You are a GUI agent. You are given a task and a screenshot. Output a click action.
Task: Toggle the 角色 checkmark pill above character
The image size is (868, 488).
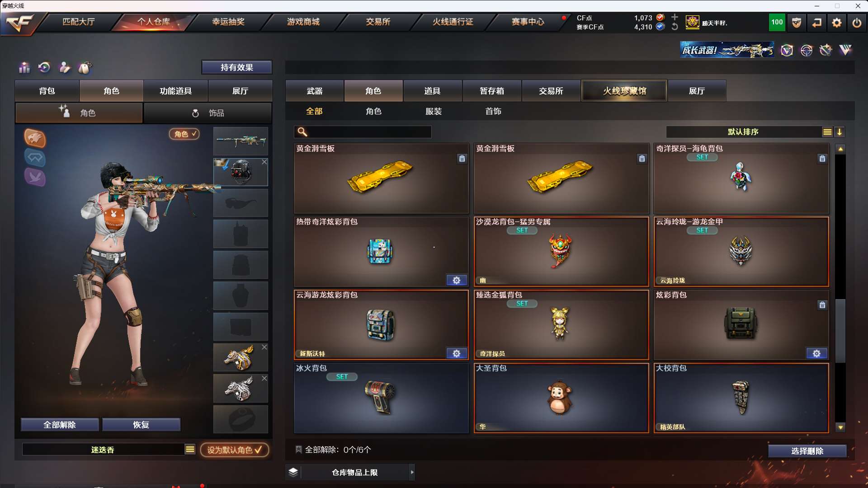pyautogui.click(x=184, y=134)
